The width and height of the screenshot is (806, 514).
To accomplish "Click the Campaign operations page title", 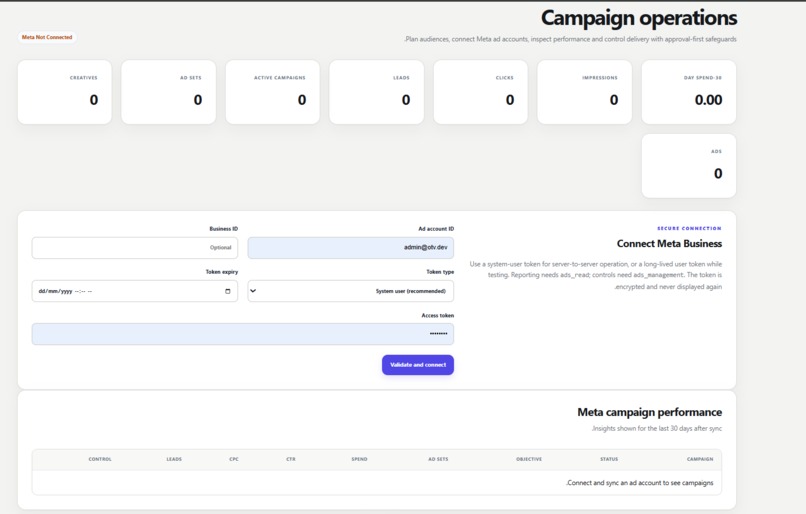I will pyautogui.click(x=639, y=18).
